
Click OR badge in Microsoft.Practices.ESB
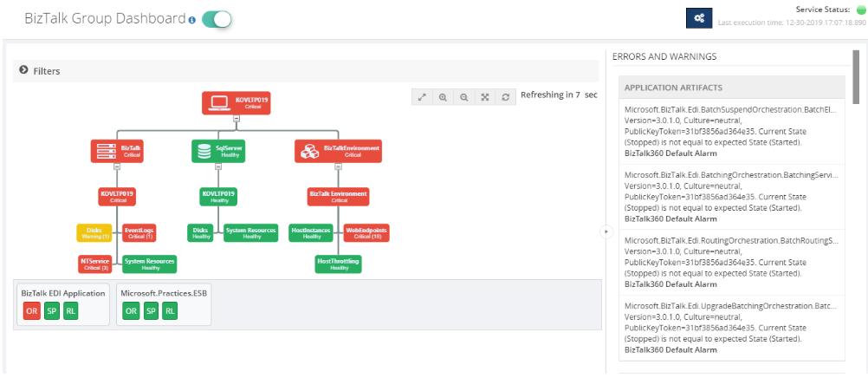tap(131, 311)
